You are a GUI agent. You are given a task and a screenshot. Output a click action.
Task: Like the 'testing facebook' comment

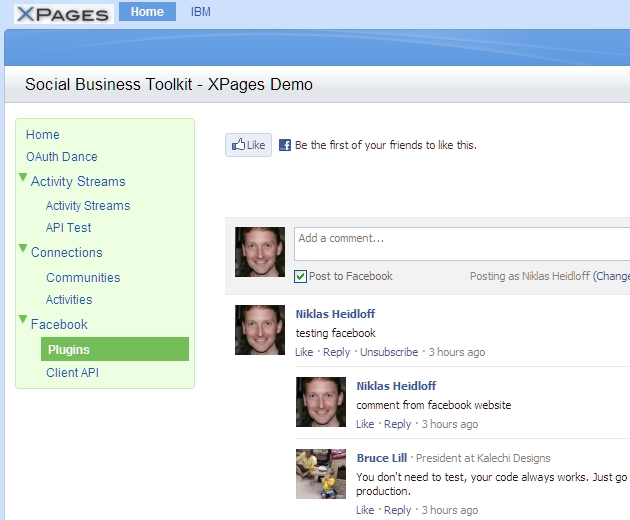coord(304,352)
